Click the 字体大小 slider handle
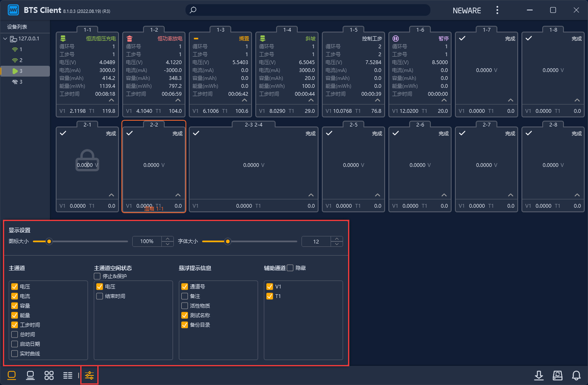588x385 pixels. click(x=227, y=241)
